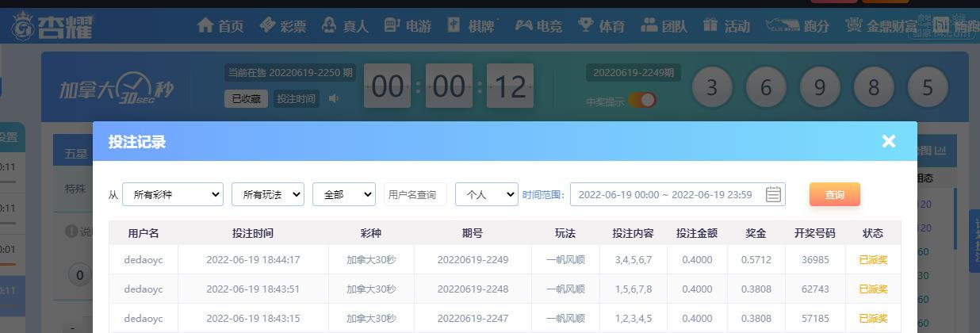The height and width of the screenshot is (333, 980).
Task: Open the 体育 sports menu
Action: (x=601, y=25)
